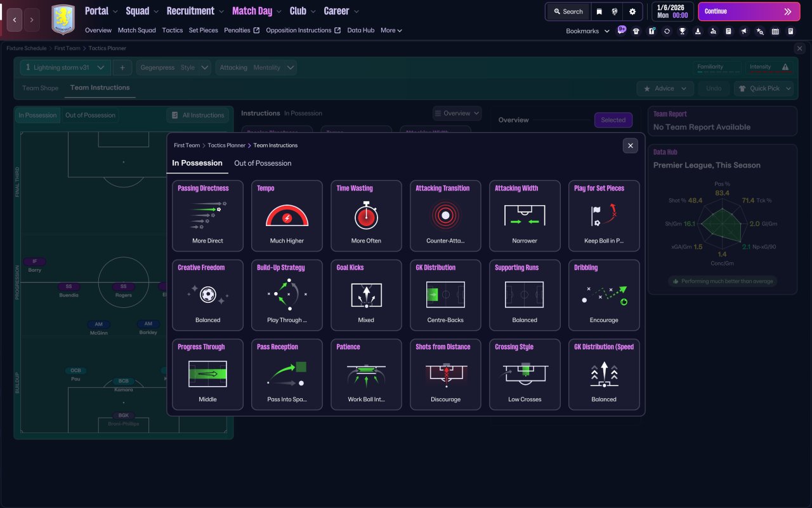Toggle the All Instructions button

tap(197, 115)
